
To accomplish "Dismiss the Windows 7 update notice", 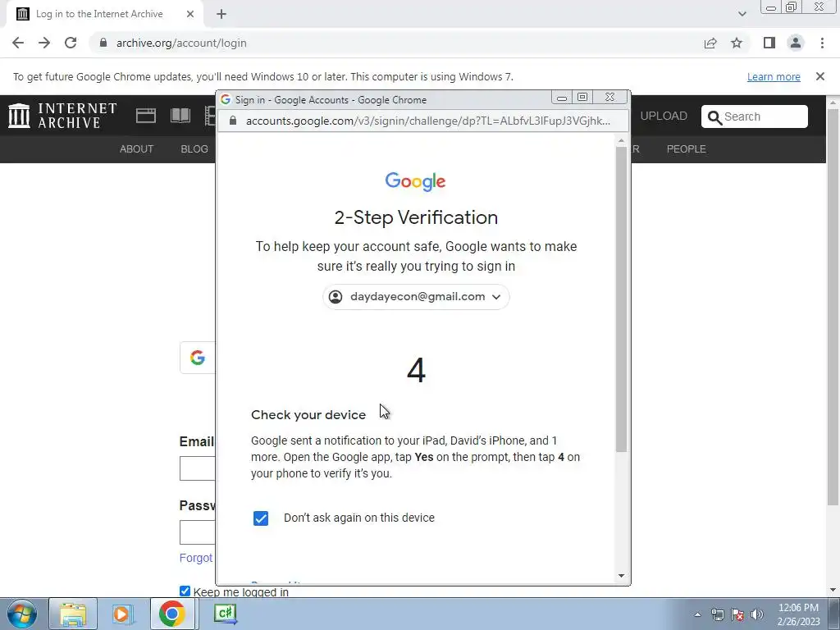I will click(820, 76).
